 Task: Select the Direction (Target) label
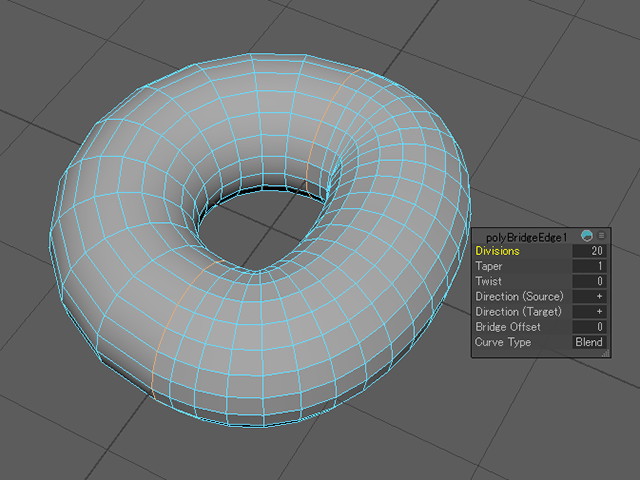pos(518,312)
